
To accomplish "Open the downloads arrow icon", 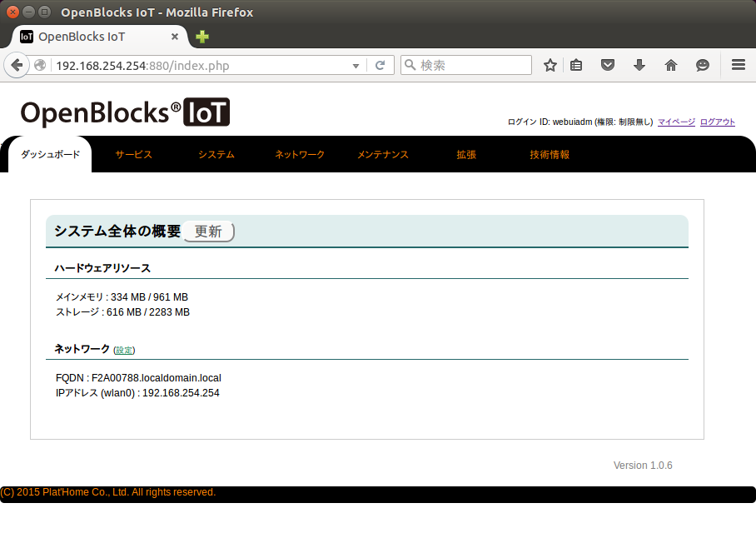I will tap(639, 65).
